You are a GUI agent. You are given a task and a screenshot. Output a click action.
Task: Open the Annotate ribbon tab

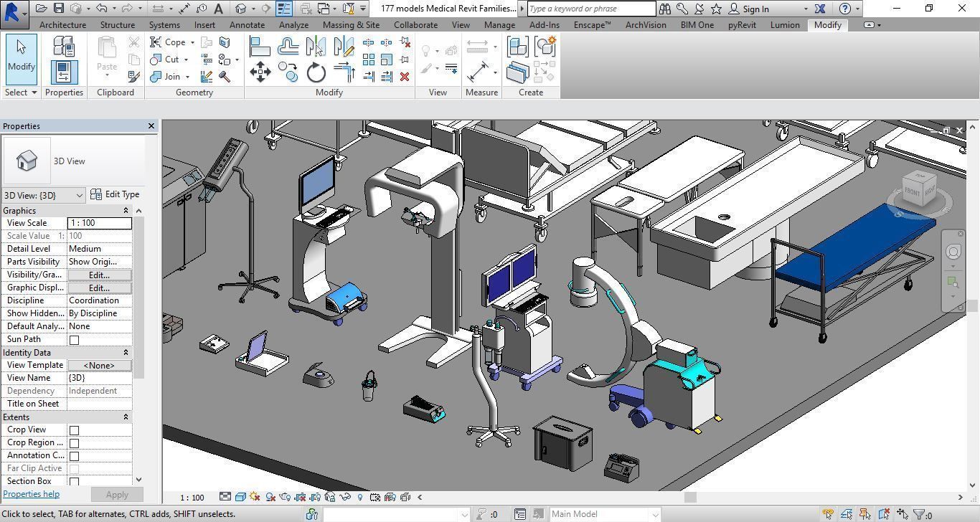click(x=247, y=24)
